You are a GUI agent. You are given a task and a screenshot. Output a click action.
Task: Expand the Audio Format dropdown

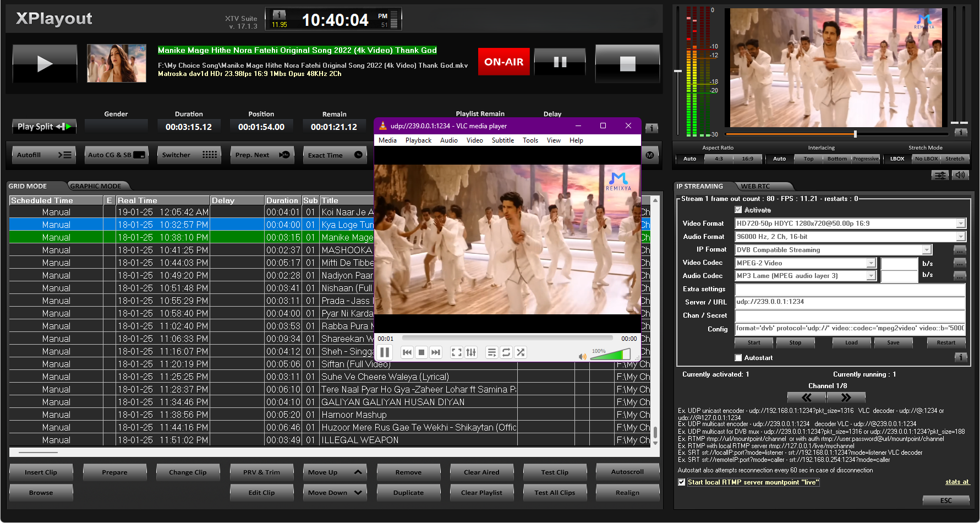pyautogui.click(x=961, y=237)
